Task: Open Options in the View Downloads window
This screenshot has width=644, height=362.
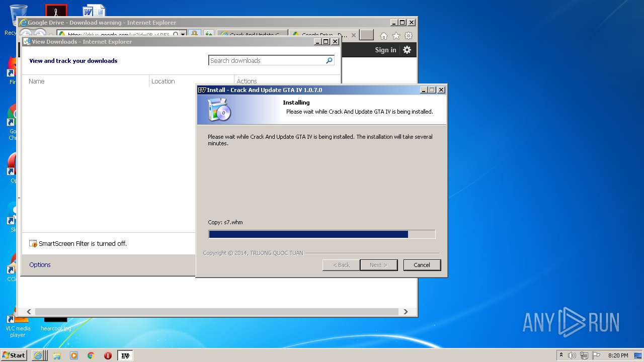Action: pos(40,265)
